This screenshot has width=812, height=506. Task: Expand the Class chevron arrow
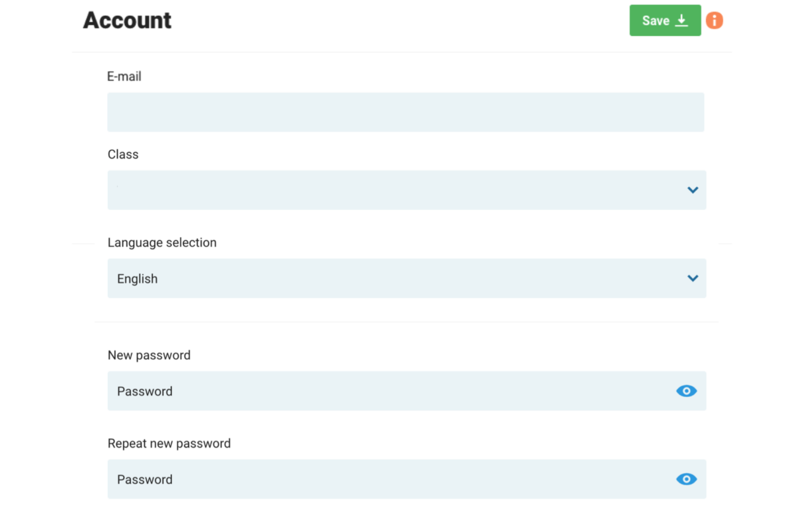(x=693, y=190)
